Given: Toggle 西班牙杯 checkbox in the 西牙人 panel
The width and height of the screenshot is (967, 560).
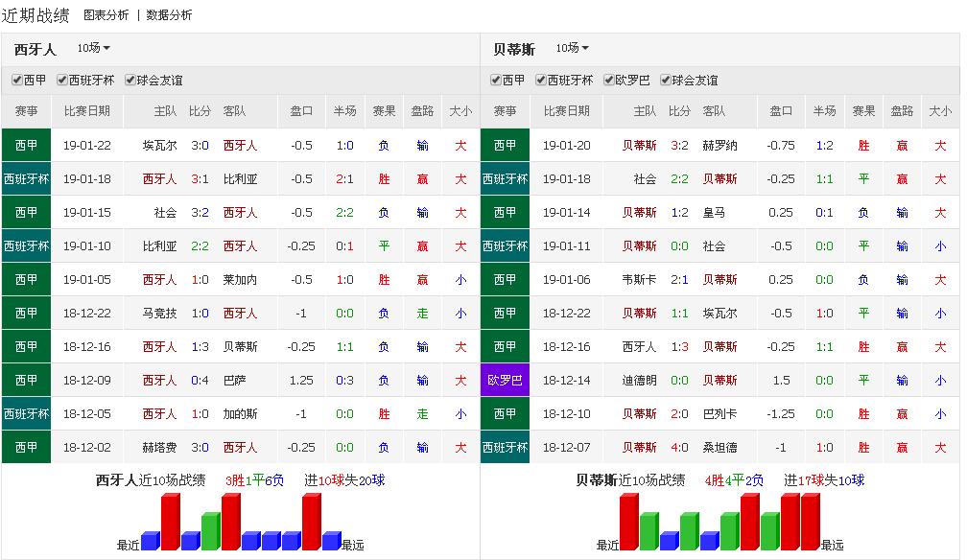Looking at the screenshot, I should pyautogui.click(x=62, y=81).
